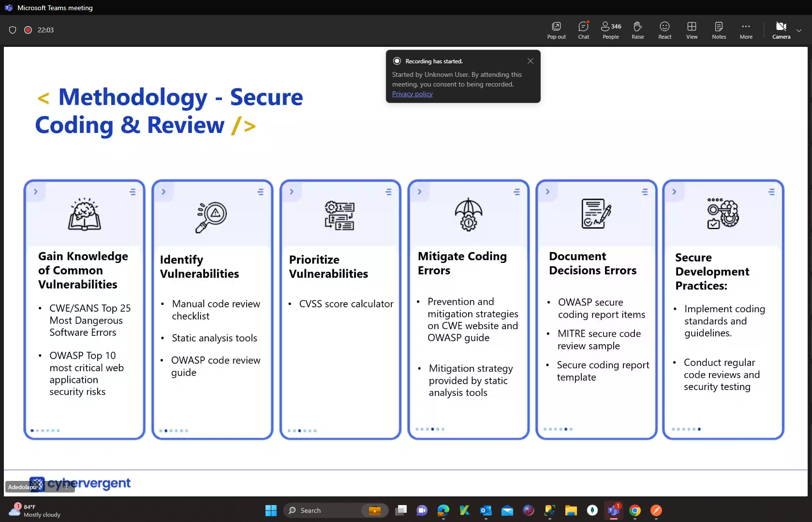Click pagination dots on Gain Knowledge card
Viewport: 812px width, 522px height.
pyautogui.click(x=45, y=430)
